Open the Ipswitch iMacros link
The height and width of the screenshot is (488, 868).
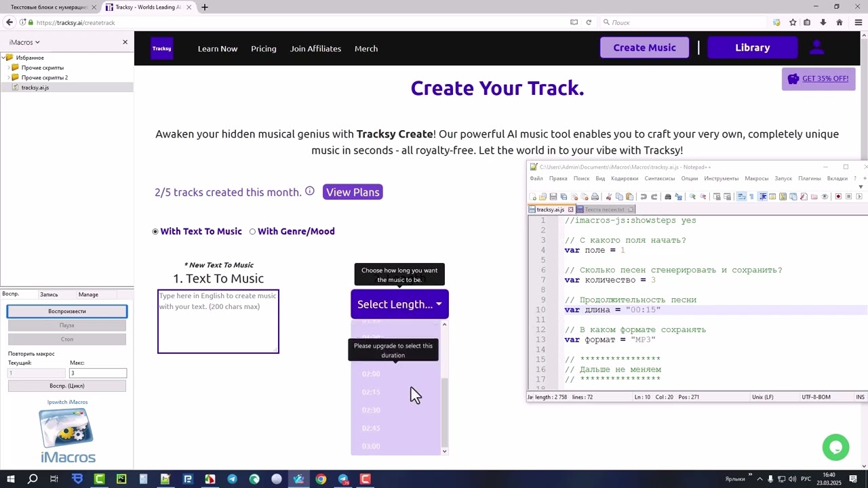(x=67, y=402)
